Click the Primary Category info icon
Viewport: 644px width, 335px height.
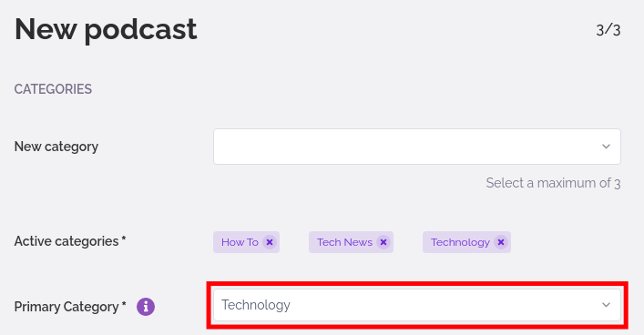click(x=146, y=307)
